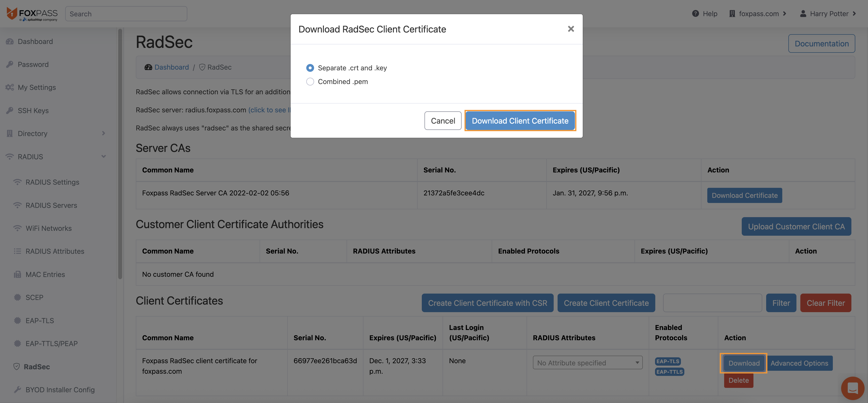This screenshot has height=403, width=868.
Task: Select Separate .crt and .key option
Action: pyautogui.click(x=310, y=68)
